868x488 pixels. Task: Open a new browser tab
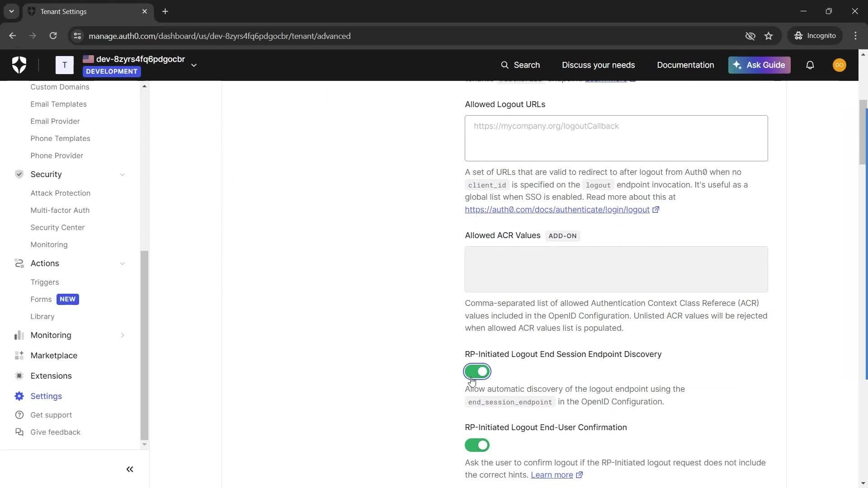(165, 11)
